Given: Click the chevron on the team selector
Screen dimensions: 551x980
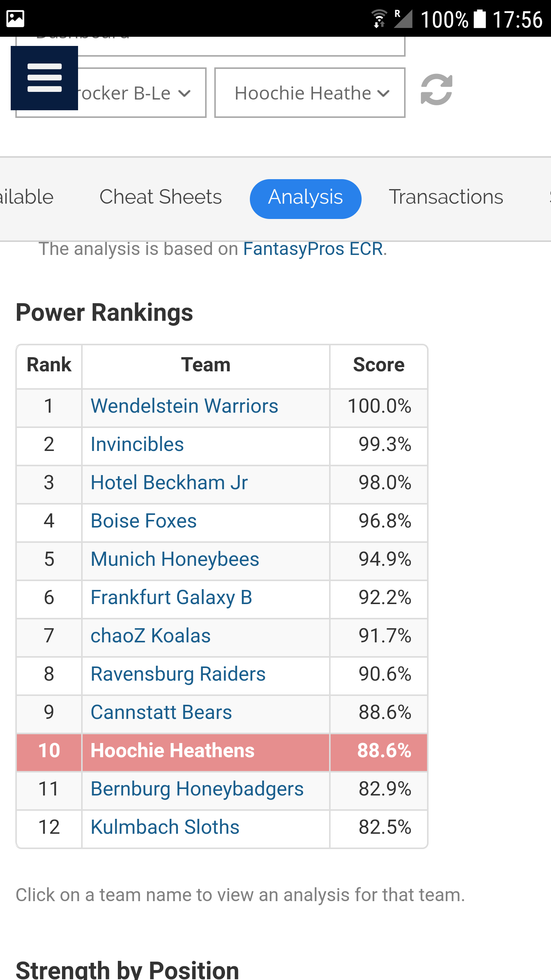Looking at the screenshot, I should (x=383, y=93).
